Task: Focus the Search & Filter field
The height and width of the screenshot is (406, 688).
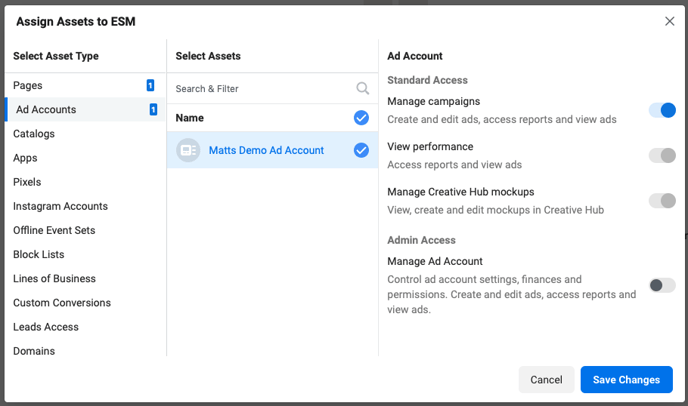Action: tap(263, 89)
